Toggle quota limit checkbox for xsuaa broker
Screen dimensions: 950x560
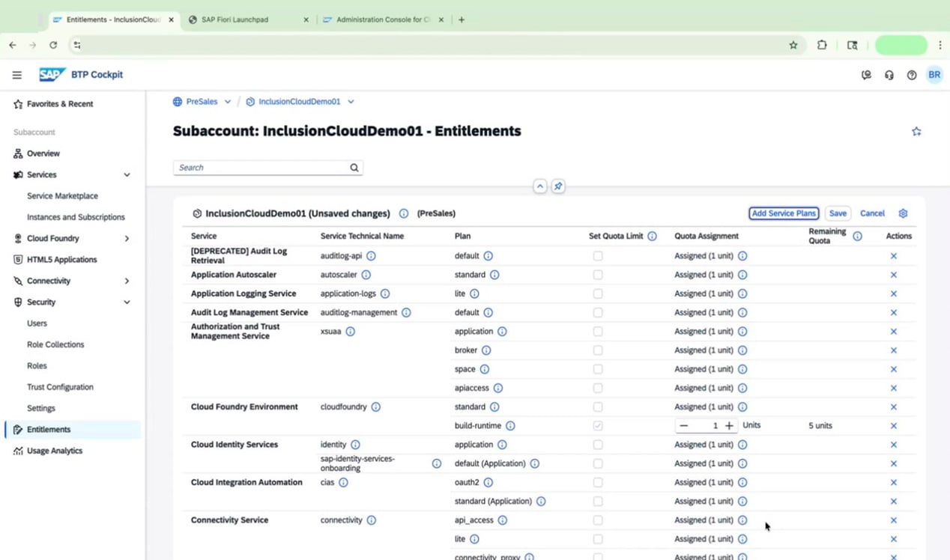[x=598, y=350]
